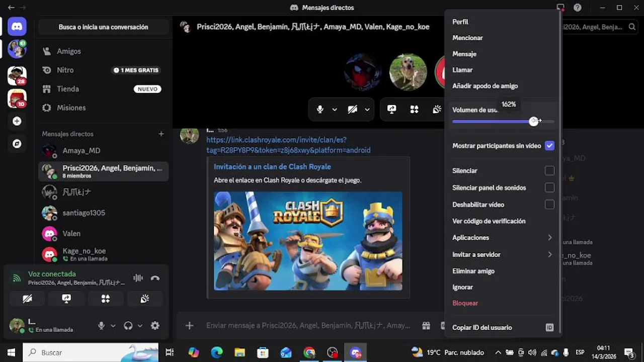This screenshot has width=644, height=362.
Task: Check the Silenciar checkbox
Action: pos(549,171)
